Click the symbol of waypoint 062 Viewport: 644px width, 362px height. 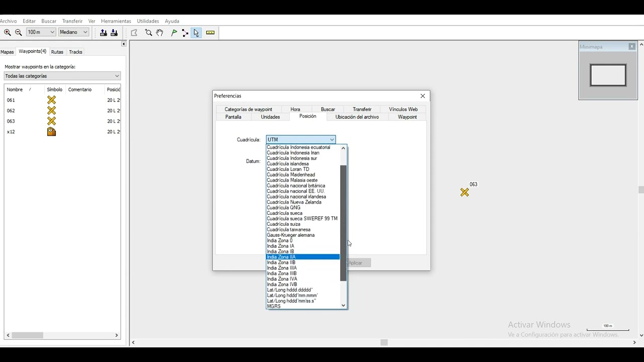point(51,111)
